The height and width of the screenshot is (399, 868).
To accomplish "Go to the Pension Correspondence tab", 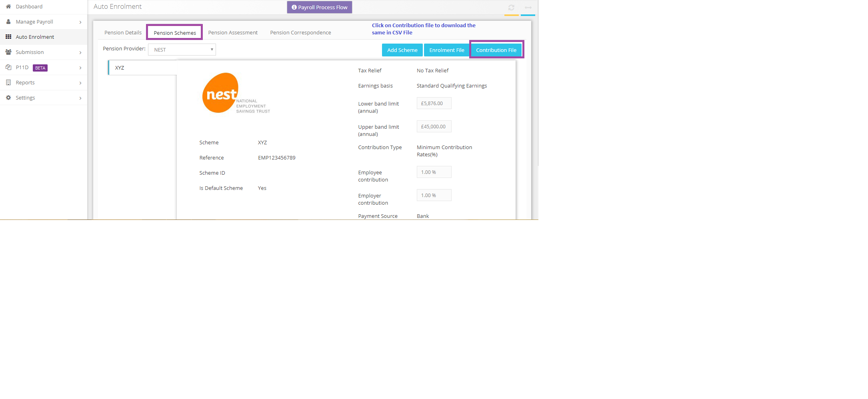I will [300, 32].
